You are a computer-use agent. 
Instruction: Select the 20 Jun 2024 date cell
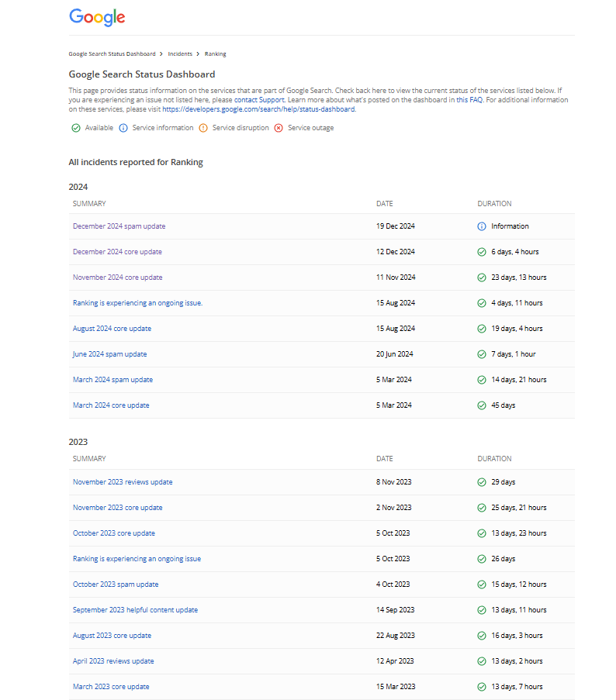click(x=394, y=354)
